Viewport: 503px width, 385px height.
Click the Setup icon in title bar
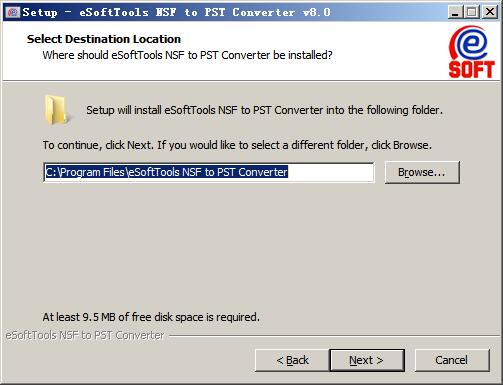point(13,12)
